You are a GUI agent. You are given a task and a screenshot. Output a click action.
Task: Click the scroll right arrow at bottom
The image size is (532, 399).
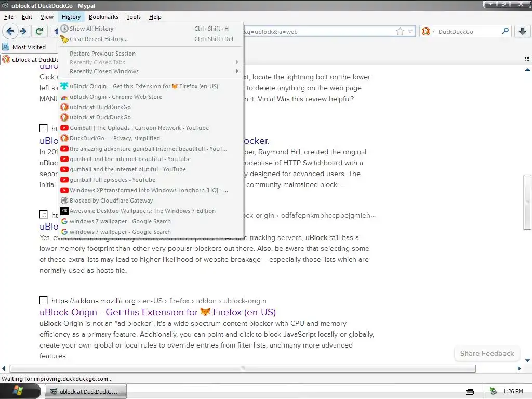(519, 368)
